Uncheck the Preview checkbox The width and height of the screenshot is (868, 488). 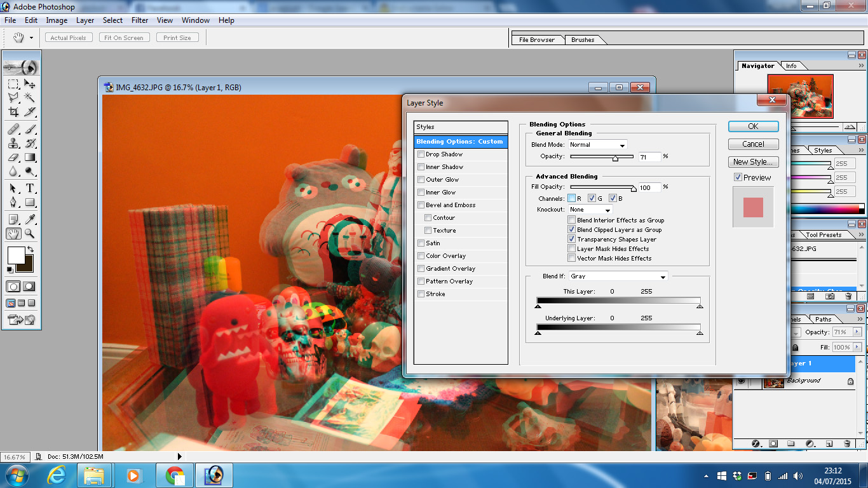coord(738,177)
